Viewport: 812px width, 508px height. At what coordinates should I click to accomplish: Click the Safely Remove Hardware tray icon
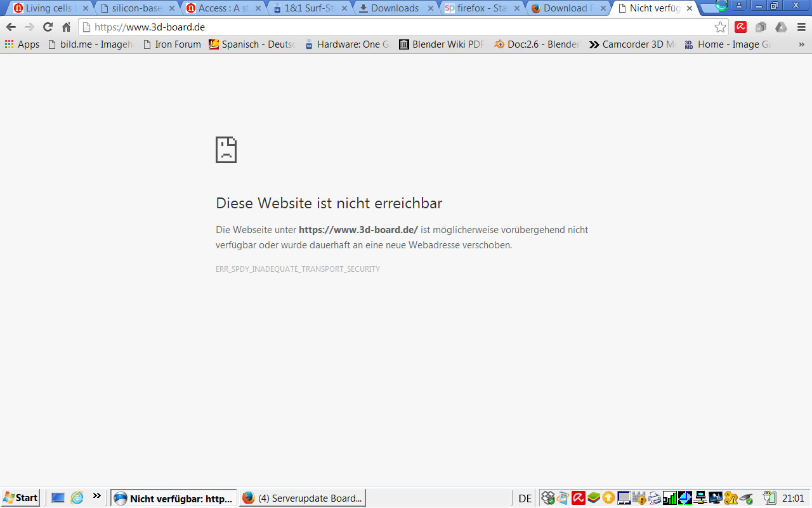click(x=746, y=498)
